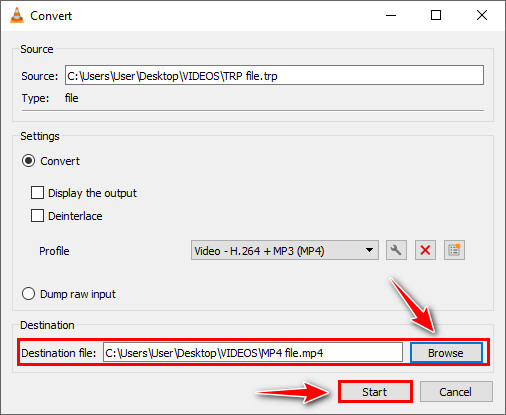Start the conversion
Image resolution: width=506 pixels, height=415 pixels.
pos(375,392)
